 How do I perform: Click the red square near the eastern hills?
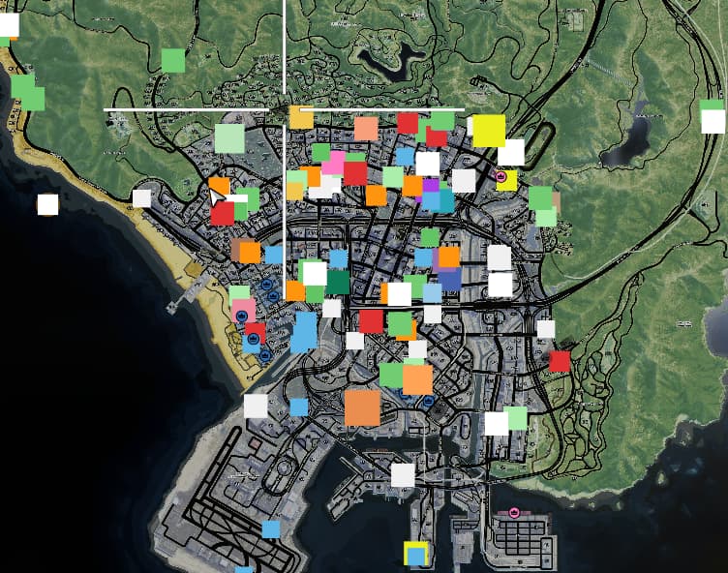point(560,361)
